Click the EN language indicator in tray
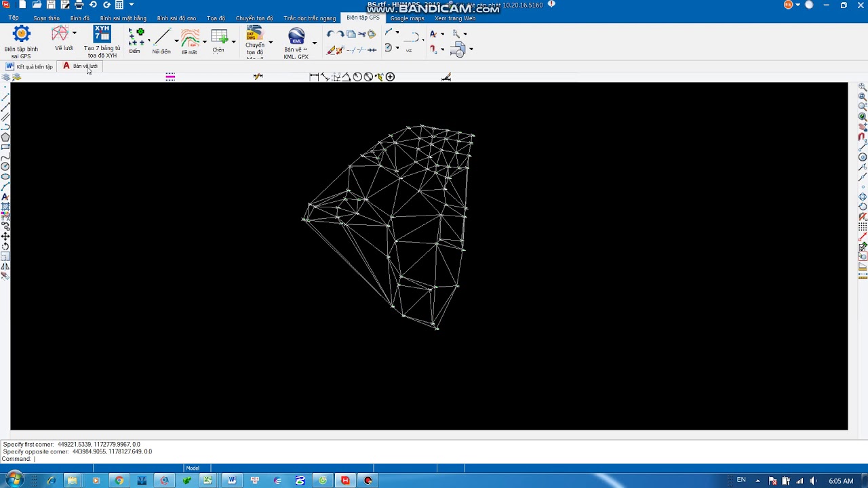 point(741,481)
